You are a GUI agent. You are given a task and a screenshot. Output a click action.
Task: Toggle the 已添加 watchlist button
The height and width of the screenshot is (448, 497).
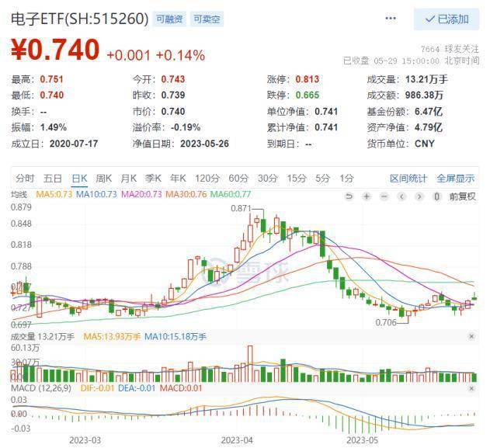447,19
